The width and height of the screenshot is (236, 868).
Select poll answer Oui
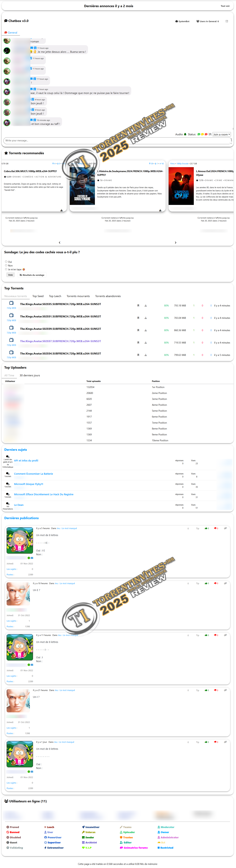(6, 261)
